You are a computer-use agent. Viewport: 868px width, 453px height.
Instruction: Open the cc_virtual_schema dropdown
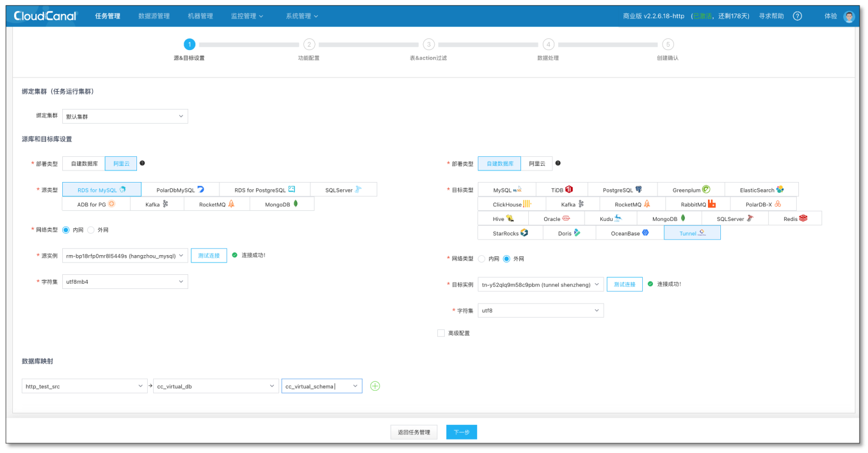click(x=322, y=386)
